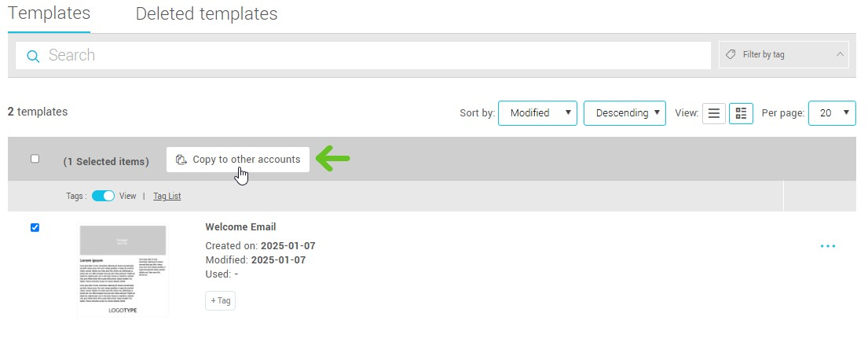Screen dimensions: 868x342
Task: Click the magnifier search icon
Action: coord(33,56)
